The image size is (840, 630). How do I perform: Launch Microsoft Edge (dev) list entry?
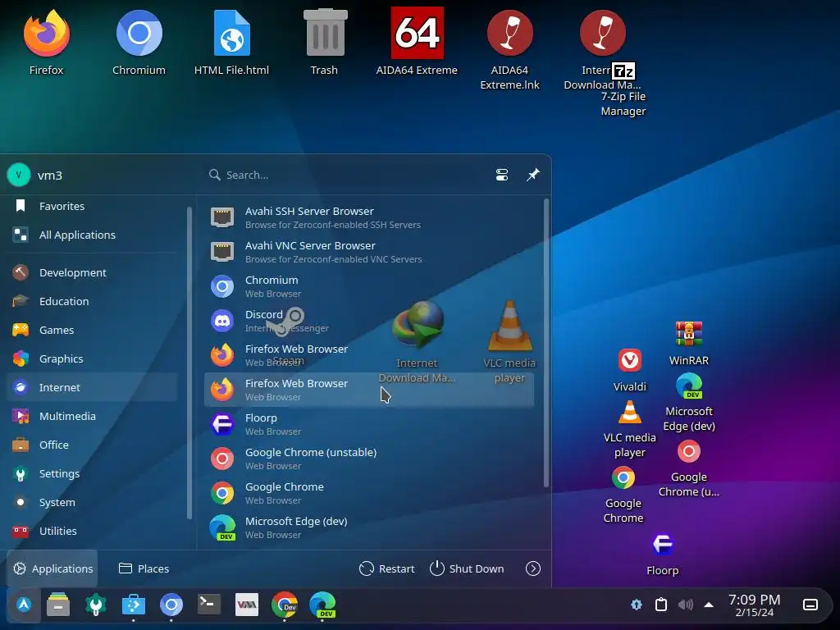369,527
